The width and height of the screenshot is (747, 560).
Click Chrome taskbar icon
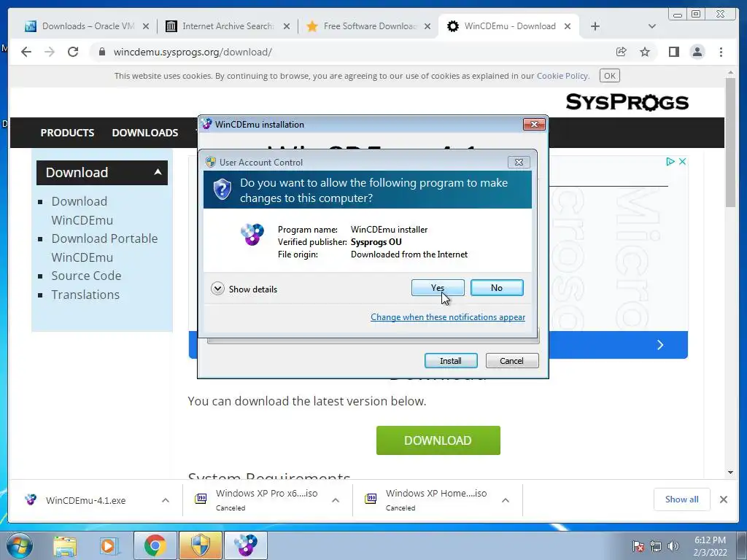tap(155, 545)
